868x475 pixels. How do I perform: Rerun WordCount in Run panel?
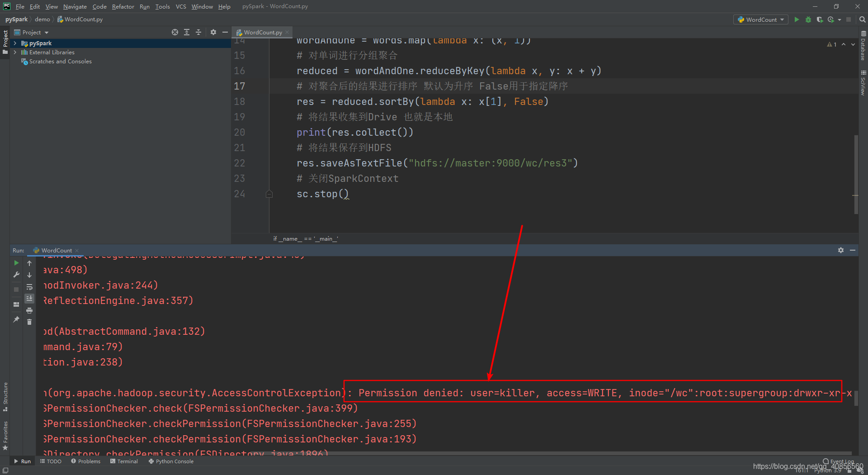[x=16, y=263]
